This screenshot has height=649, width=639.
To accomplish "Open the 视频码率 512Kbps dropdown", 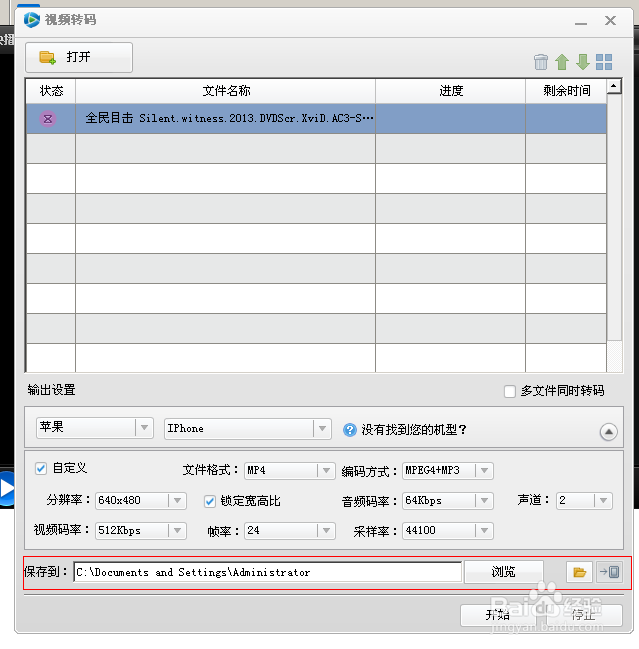I will [x=141, y=531].
